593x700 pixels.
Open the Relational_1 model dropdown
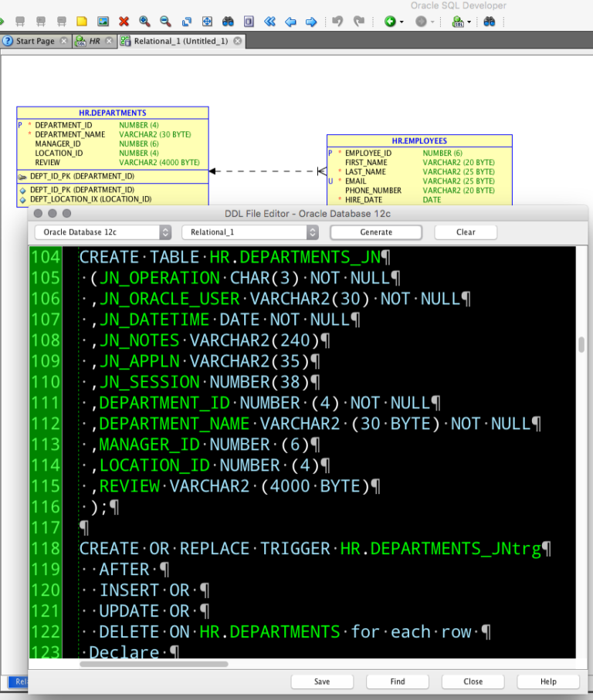coord(250,232)
